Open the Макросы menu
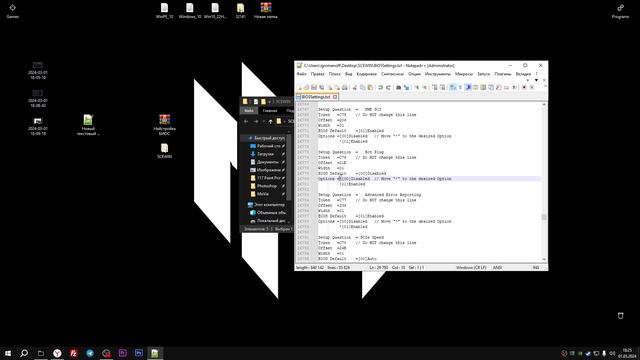Image resolution: width=640 pixels, height=360 pixels. pyautogui.click(x=464, y=74)
